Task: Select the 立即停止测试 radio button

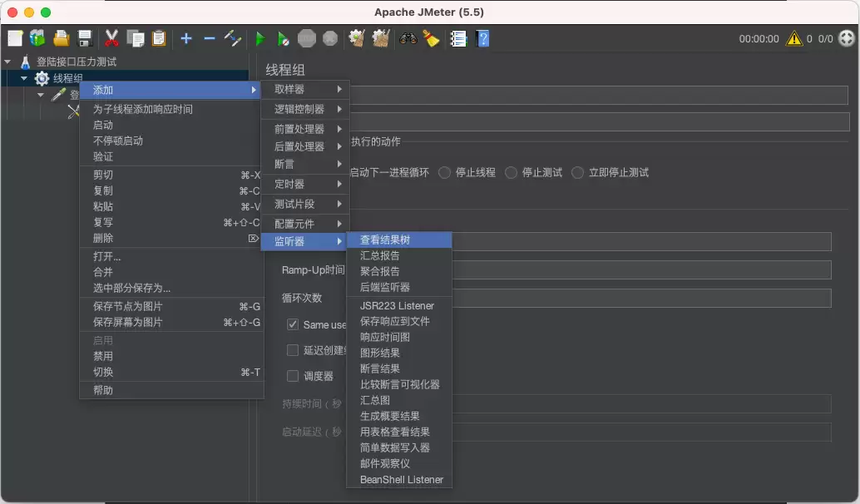Action: coord(577,173)
